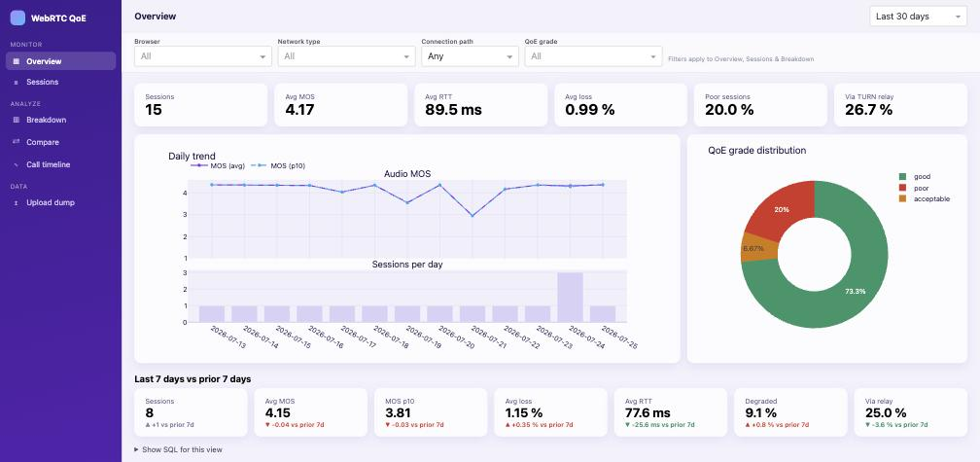Click the Breakdown sidebar icon
The height and width of the screenshot is (462, 980).
coord(17,120)
